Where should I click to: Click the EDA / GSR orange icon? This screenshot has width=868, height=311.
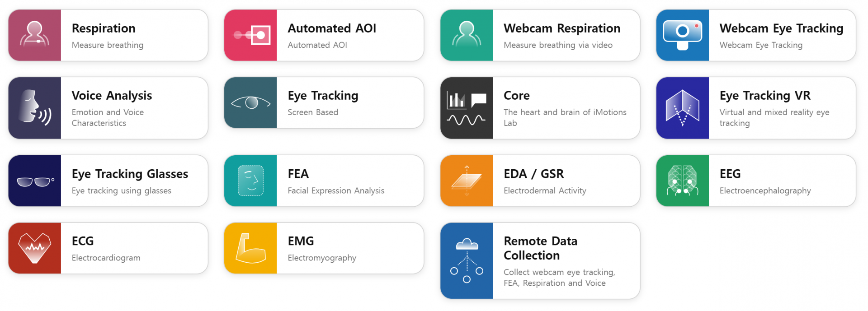467,181
